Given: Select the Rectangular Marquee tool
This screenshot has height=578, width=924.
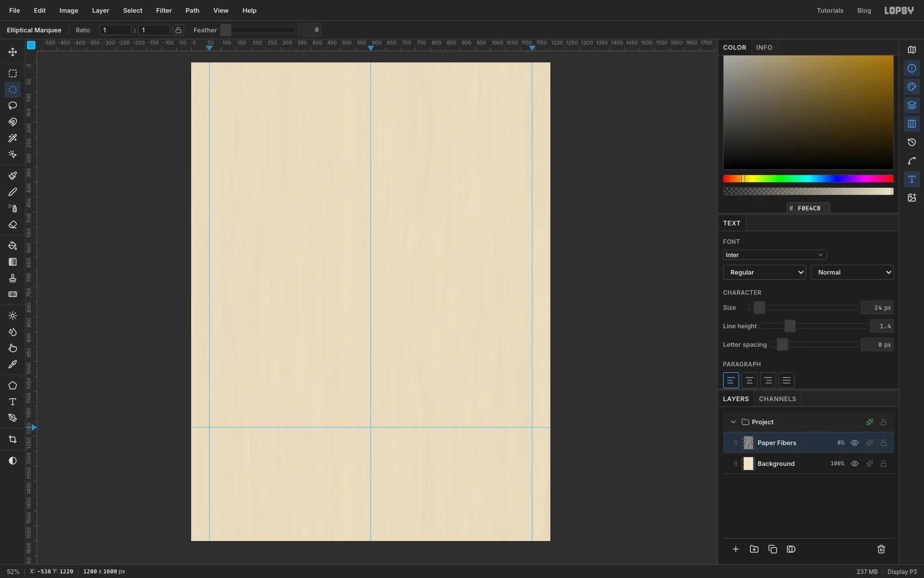Looking at the screenshot, I should click(13, 73).
